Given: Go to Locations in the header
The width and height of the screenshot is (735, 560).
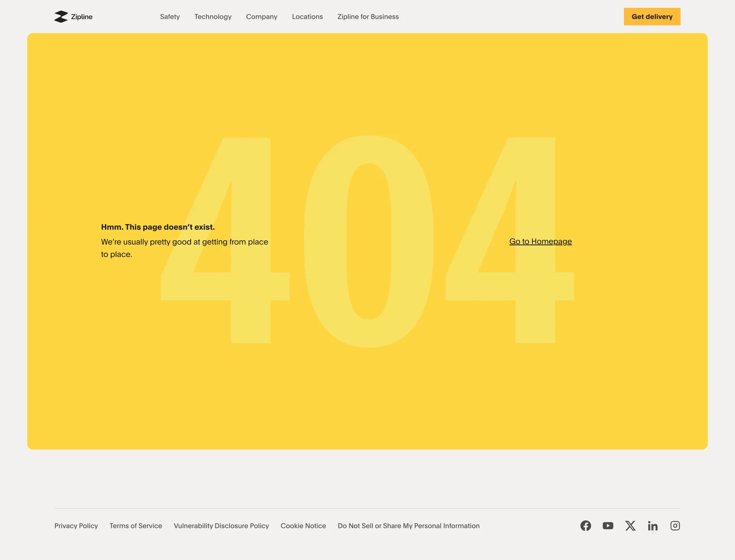Looking at the screenshot, I should tap(307, 16).
